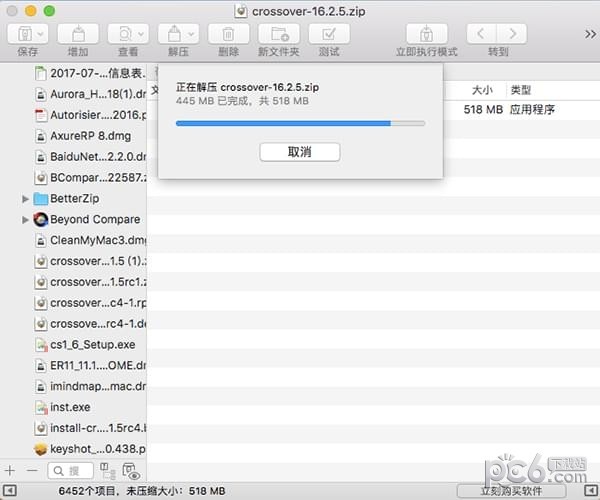Collapse the left sidebar via status bar icon
This screenshot has height=500, width=600.
pyautogui.click(x=9, y=490)
